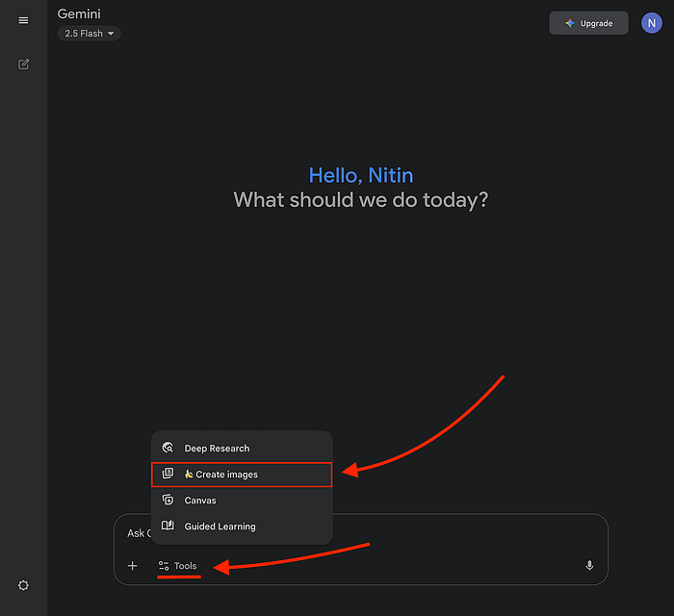Open settings gear in sidebar
Viewport: 674px width, 616px height.
[x=23, y=585]
